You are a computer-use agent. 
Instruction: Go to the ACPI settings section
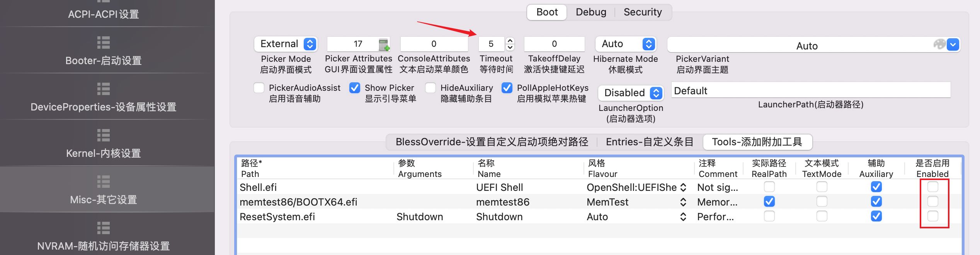coord(103,14)
